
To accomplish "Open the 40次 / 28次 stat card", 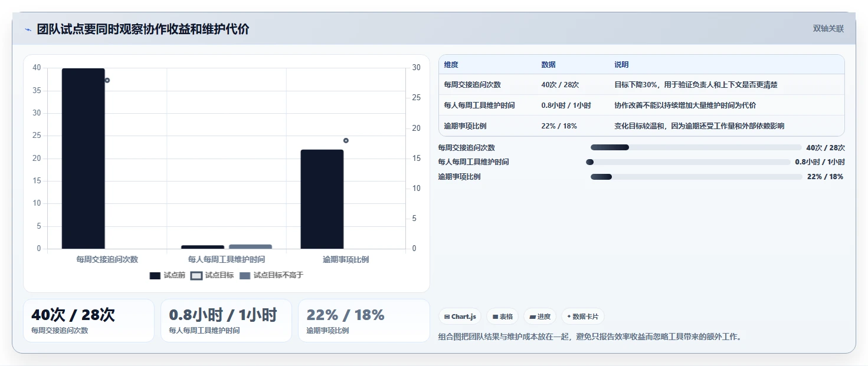I will pos(89,321).
